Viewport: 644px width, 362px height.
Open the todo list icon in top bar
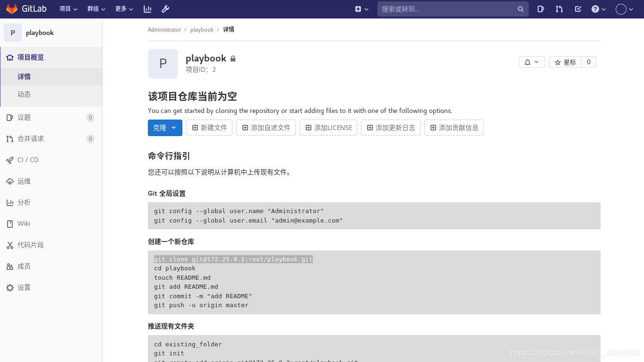(578, 9)
